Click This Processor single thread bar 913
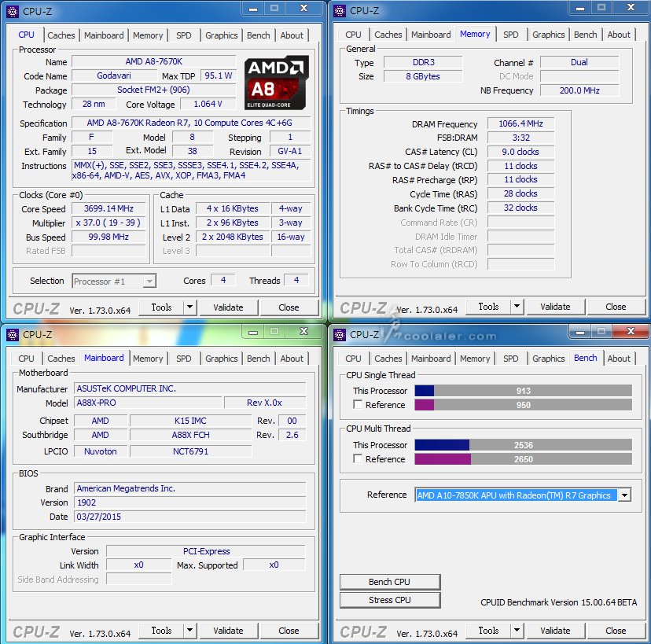 click(523, 391)
